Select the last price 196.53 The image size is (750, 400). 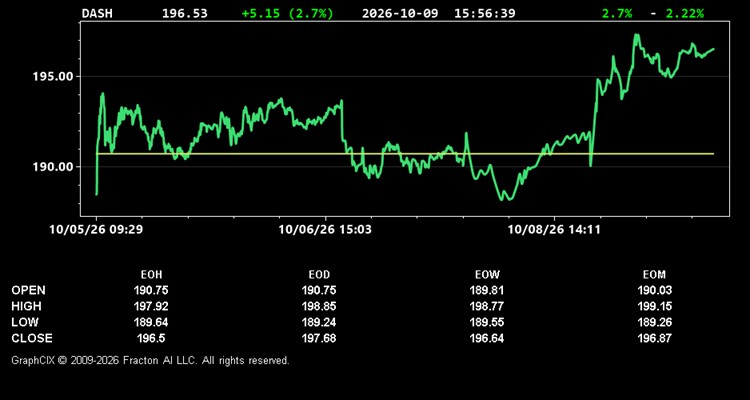click(185, 13)
